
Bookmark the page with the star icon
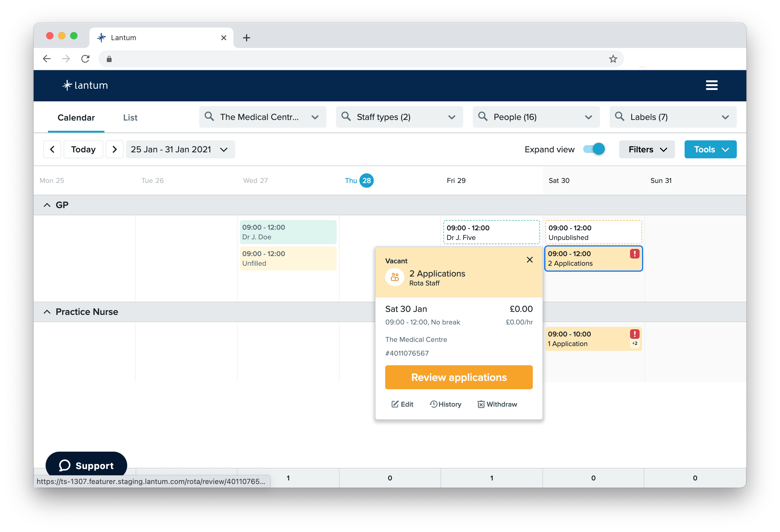(x=613, y=59)
